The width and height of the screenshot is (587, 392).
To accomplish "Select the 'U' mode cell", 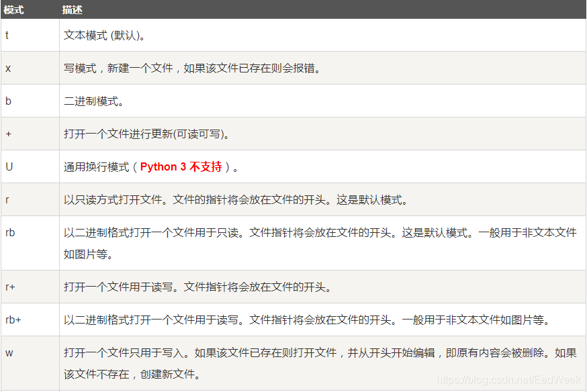I will [30, 167].
